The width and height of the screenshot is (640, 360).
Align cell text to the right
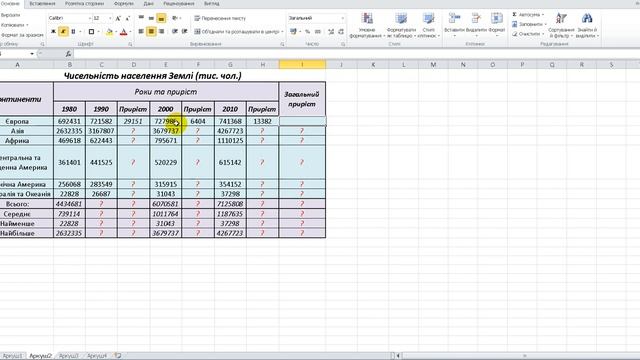coord(161,31)
